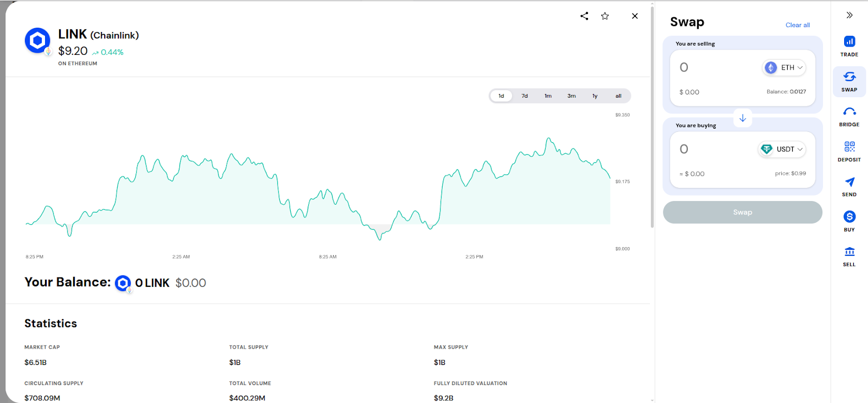Click the gray Swap button

(743, 212)
